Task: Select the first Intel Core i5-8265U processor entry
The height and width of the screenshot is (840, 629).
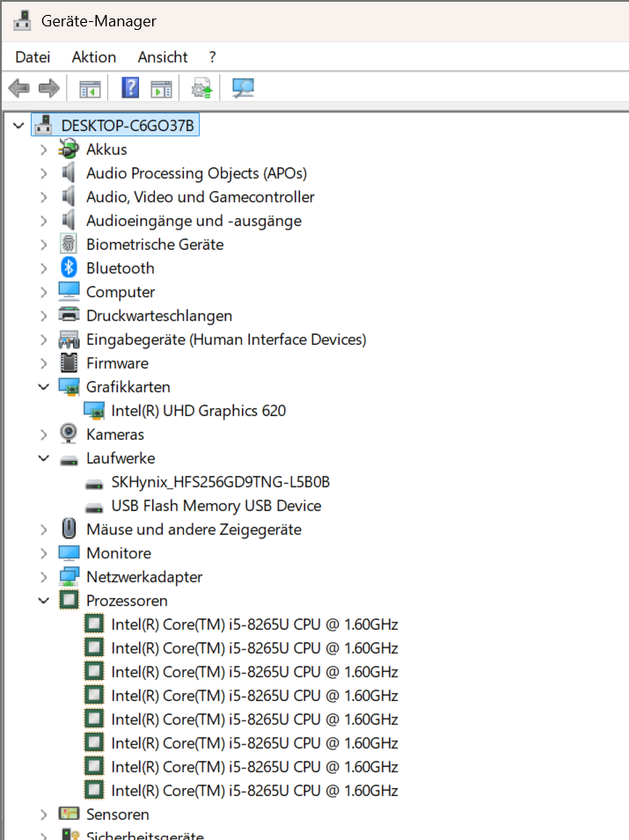Action: tap(254, 625)
